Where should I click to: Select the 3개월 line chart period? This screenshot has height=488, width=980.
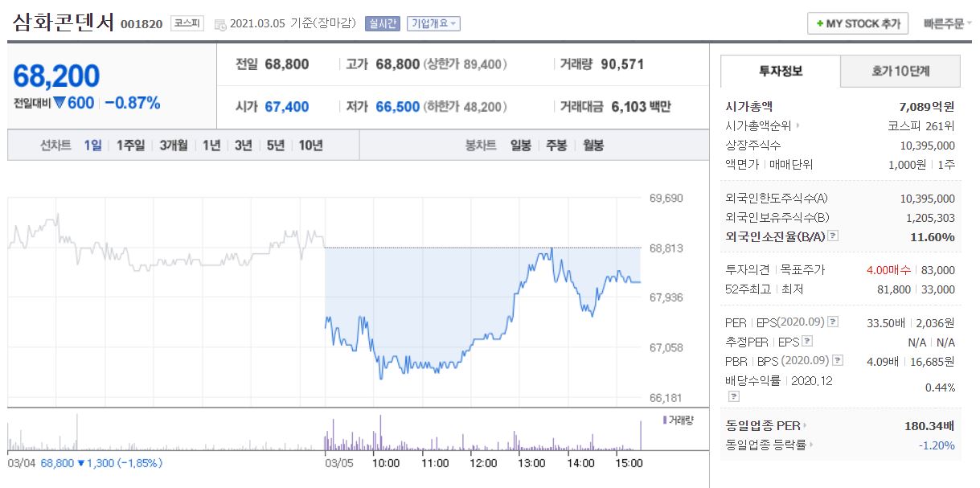click(174, 146)
